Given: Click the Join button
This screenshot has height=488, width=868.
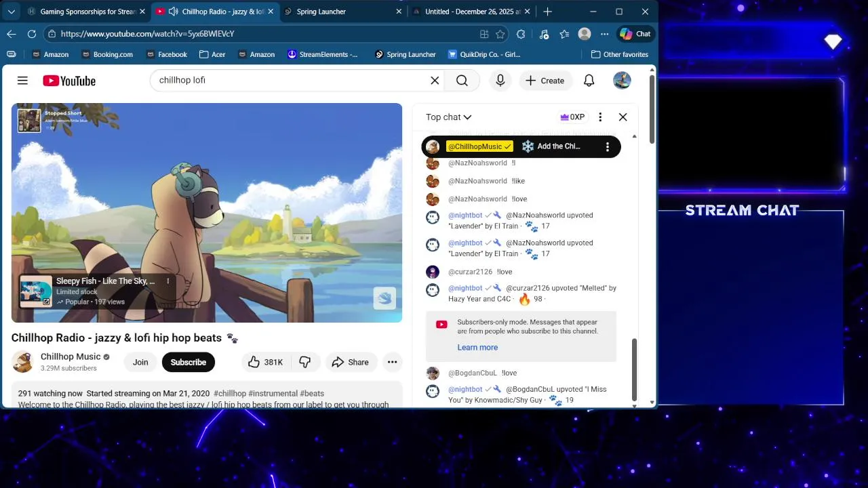Looking at the screenshot, I should 140,362.
